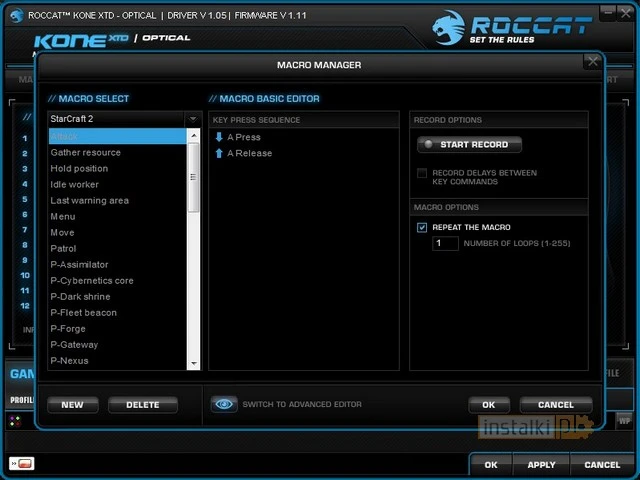Select the Attack macro

click(x=118, y=136)
